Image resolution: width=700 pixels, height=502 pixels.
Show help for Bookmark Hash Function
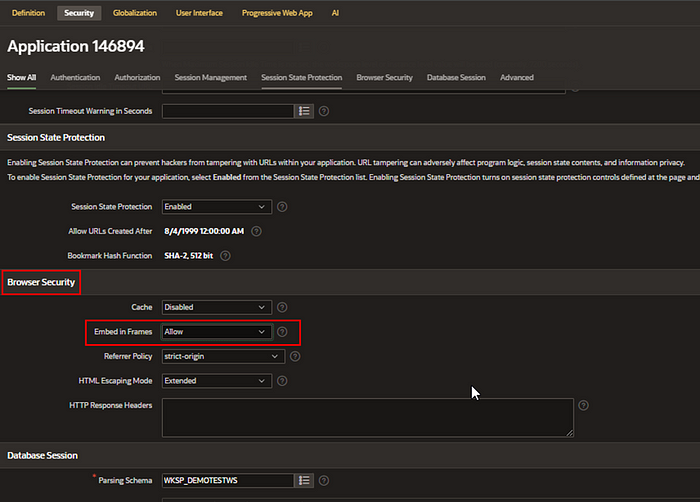coord(225,256)
